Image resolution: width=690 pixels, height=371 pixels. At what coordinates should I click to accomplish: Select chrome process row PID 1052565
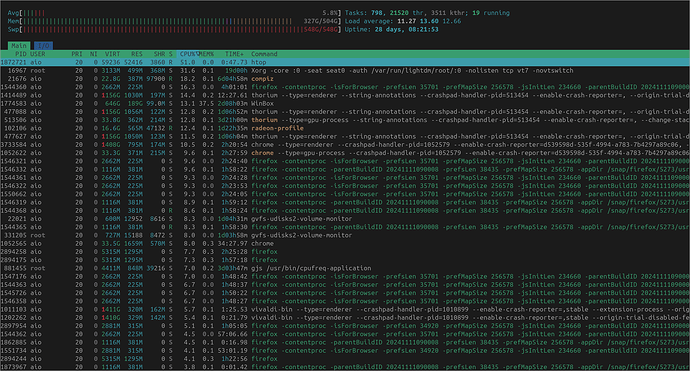point(345,243)
